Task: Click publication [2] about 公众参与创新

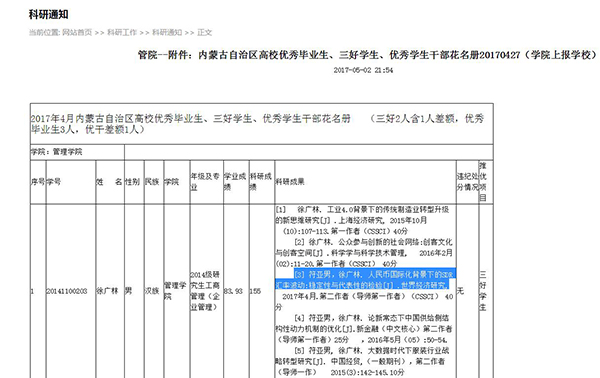Action: [x=364, y=253]
